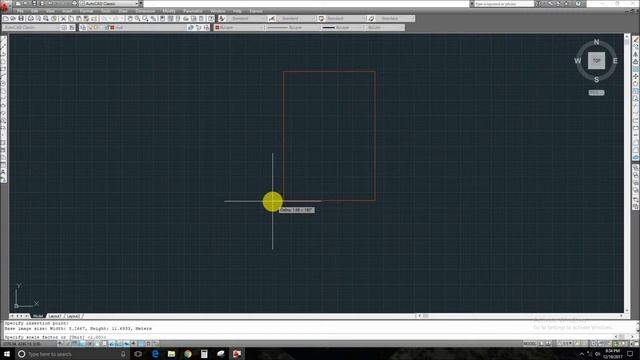Viewport: 640px width, 360px height.
Task: Open the File menu
Action: [x=20, y=11]
